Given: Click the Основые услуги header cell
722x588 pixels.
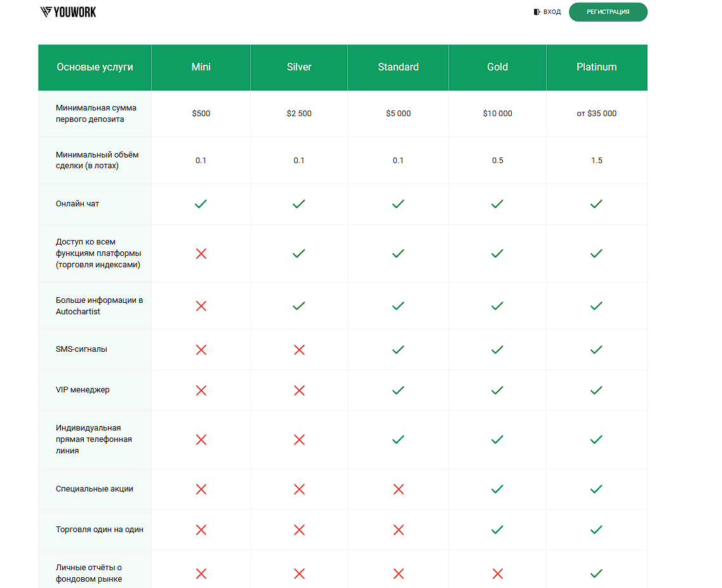Looking at the screenshot, I should tap(95, 67).
